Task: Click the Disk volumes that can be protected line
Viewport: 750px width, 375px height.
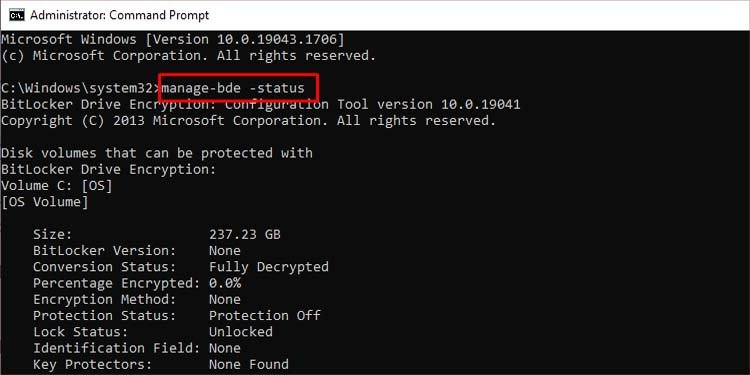Action: 156,153
